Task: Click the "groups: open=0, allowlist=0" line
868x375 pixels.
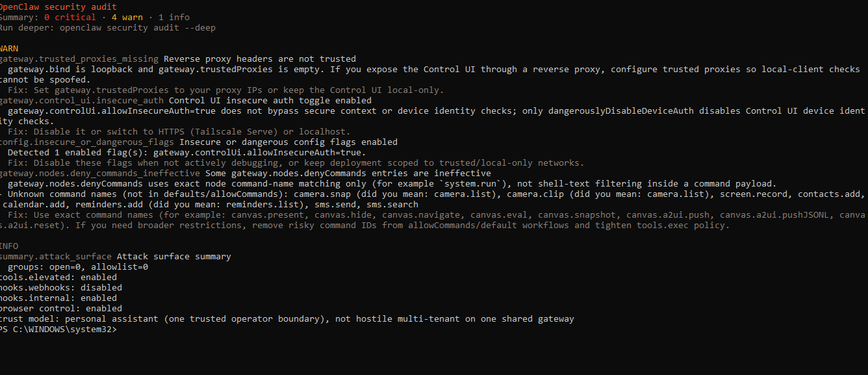Action: [x=78, y=267]
